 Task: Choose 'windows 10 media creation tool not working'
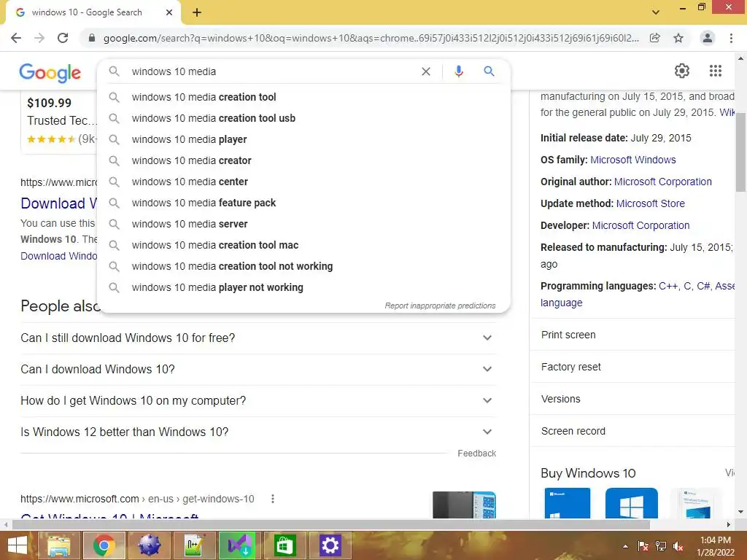tap(305, 266)
